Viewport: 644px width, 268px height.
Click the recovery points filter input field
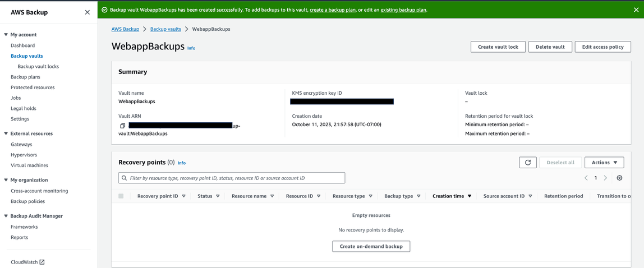[232, 178]
